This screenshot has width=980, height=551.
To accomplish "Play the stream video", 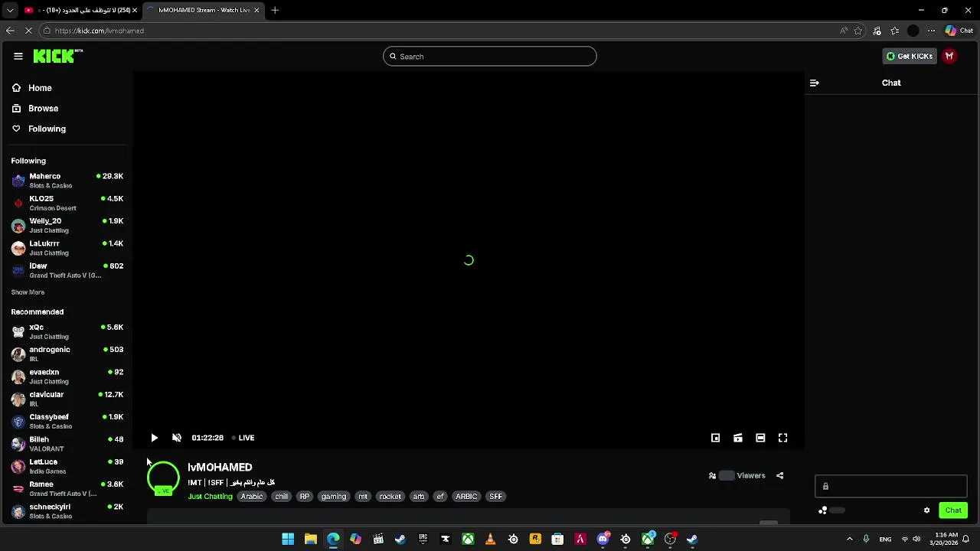I will tap(154, 438).
